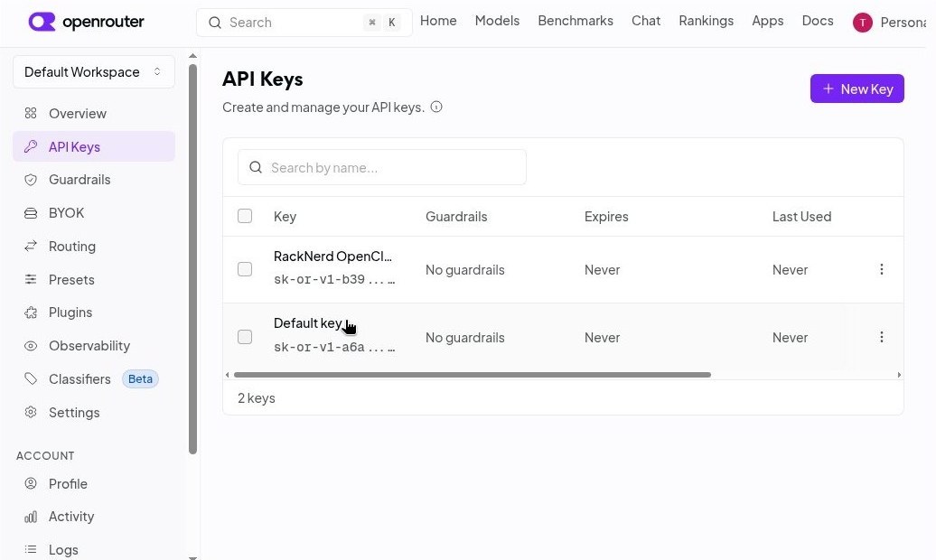Click the Guardrails shield icon
The image size is (936, 560).
coord(31,180)
